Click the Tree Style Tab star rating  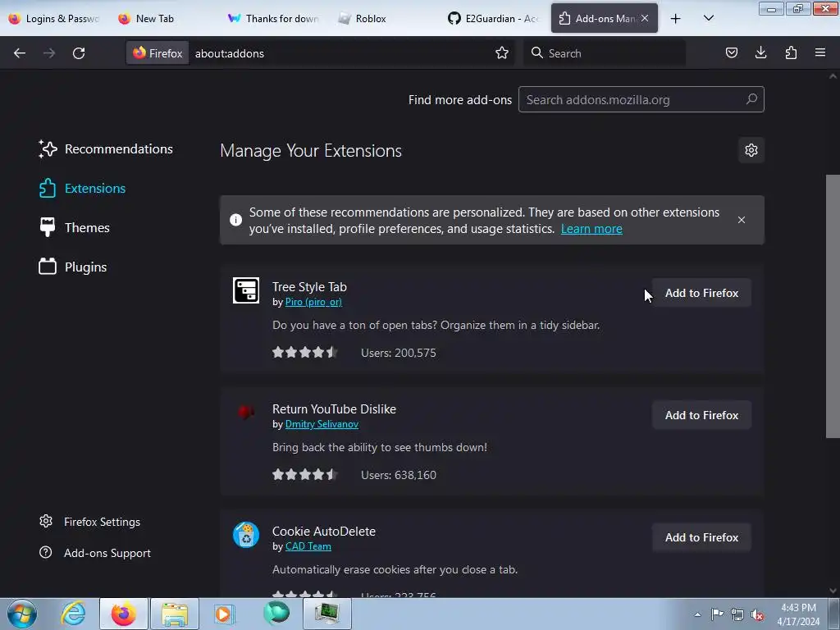tap(304, 353)
